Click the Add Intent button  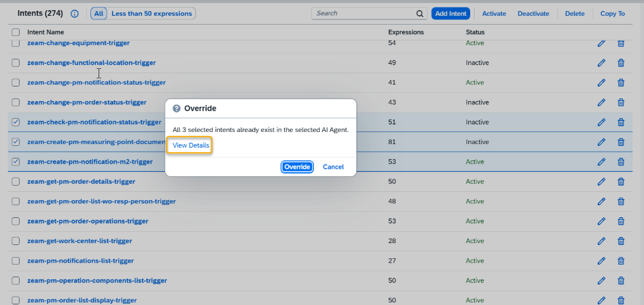pyautogui.click(x=451, y=13)
